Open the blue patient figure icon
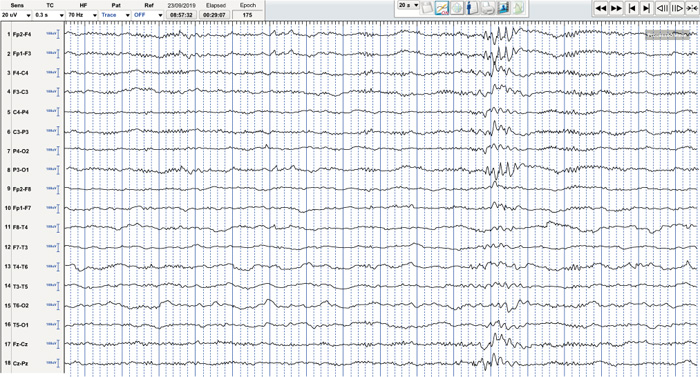This screenshot has height=377, width=700. (472, 8)
